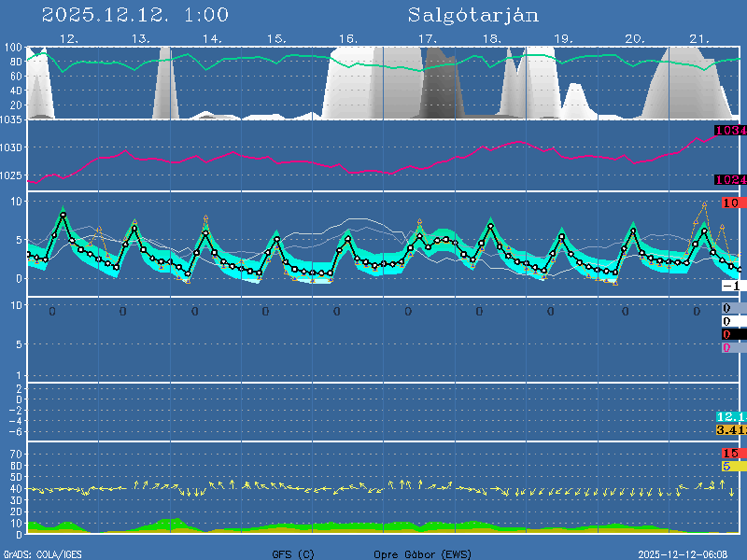Select day 12 on the date axis
Viewport: 747px width, 560px height.
(x=68, y=39)
